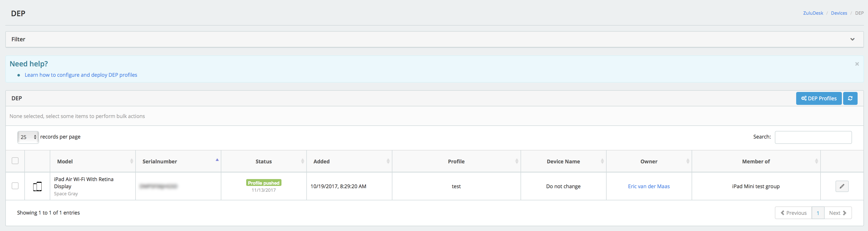The height and width of the screenshot is (231, 868).
Task: Click the 'iPad Mini test group' cell
Action: point(756,186)
